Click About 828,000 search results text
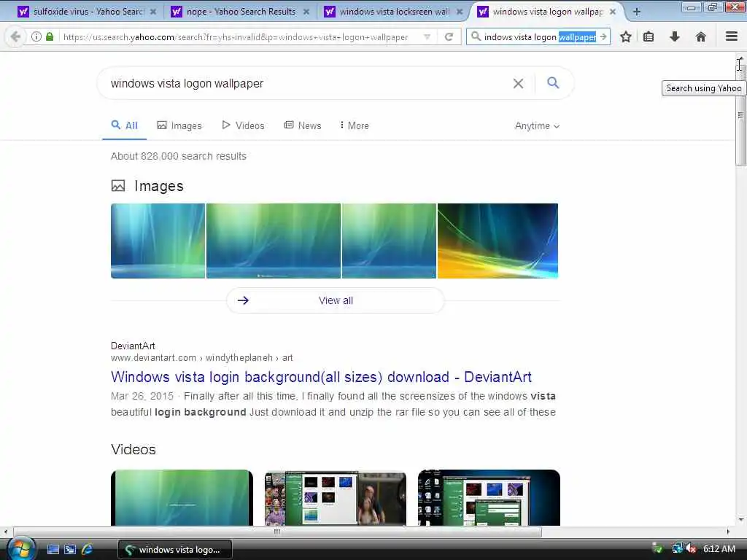This screenshot has height=560, width=747. pos(179,156)
